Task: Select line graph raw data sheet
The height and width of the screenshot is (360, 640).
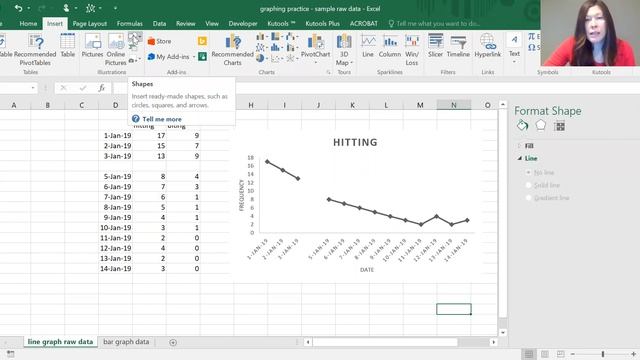Action: (x=60, y=342)
